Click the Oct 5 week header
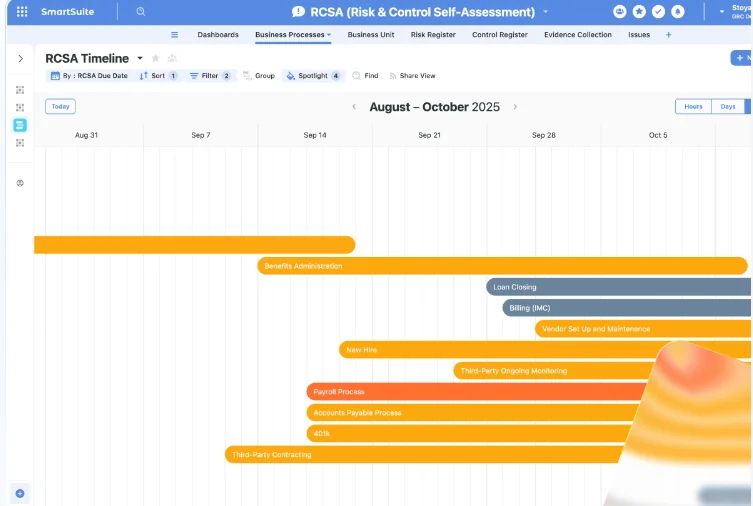Viewport: 753px width, 506px height. click(x=658, y=135)
